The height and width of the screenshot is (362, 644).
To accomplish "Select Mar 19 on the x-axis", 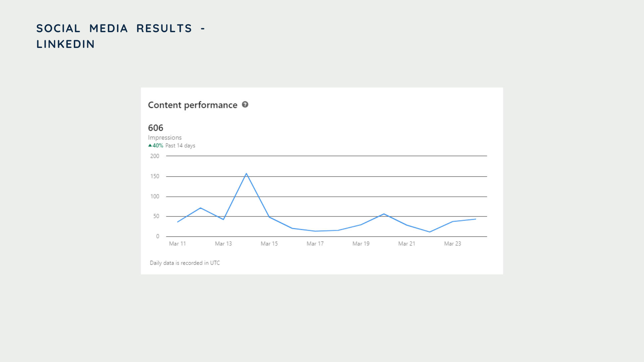I will tap(361, 244).
